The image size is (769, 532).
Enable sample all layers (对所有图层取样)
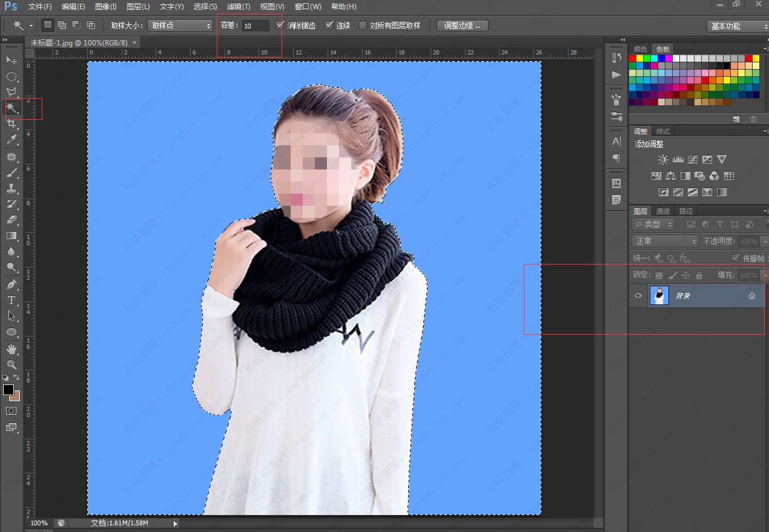[363, 25]
